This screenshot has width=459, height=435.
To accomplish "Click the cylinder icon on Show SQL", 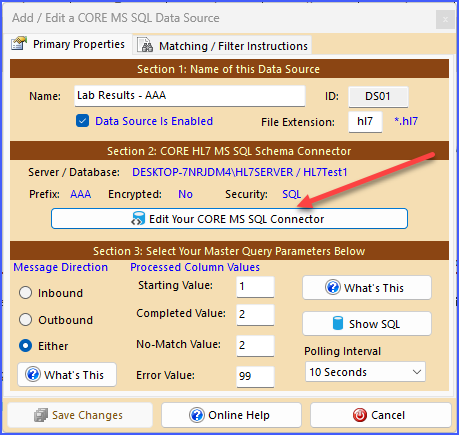I will click(x=338, y=323).
